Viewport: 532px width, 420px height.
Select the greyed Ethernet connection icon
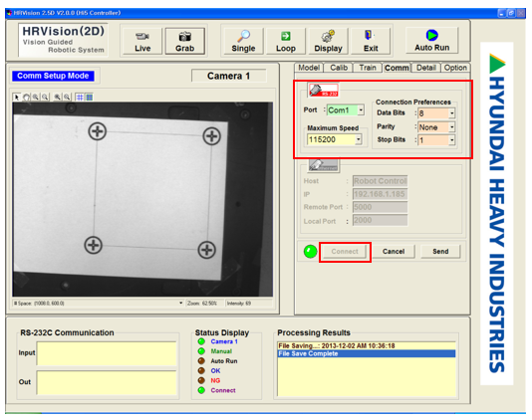coord(323,165)
